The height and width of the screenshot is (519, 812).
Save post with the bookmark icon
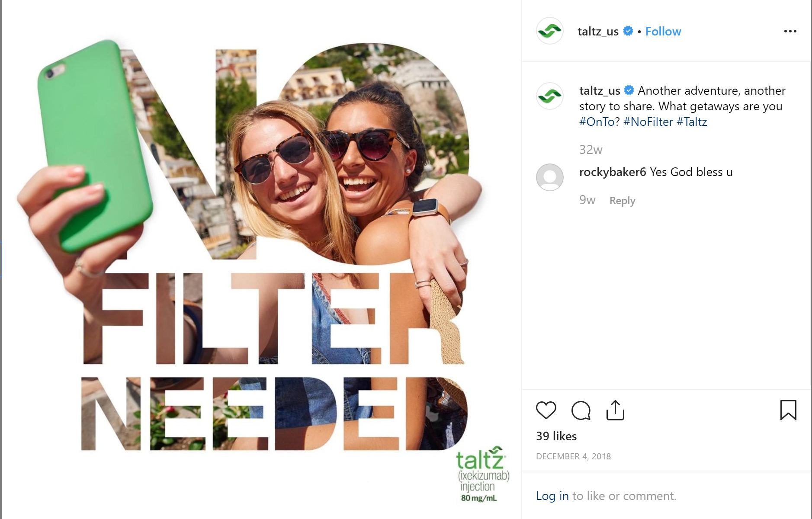tap(788, 410)
